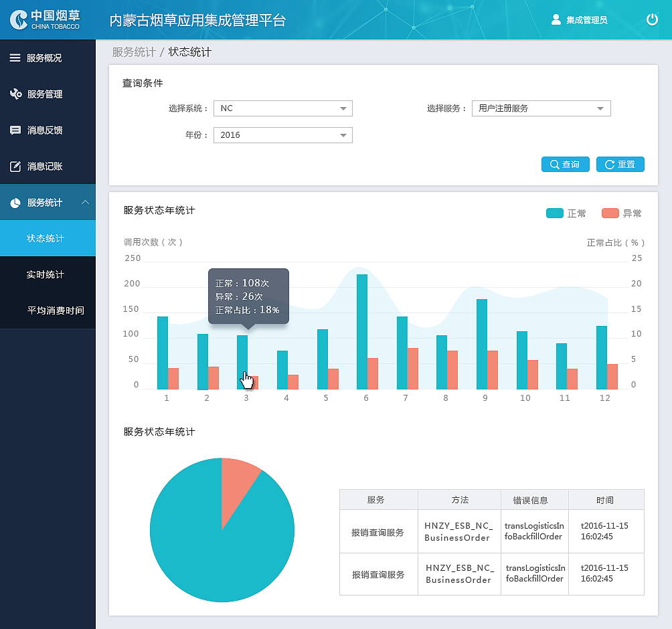Toggle the 异常 legend swatch
This screenshot has height=629, width=672.
point(610,213)
